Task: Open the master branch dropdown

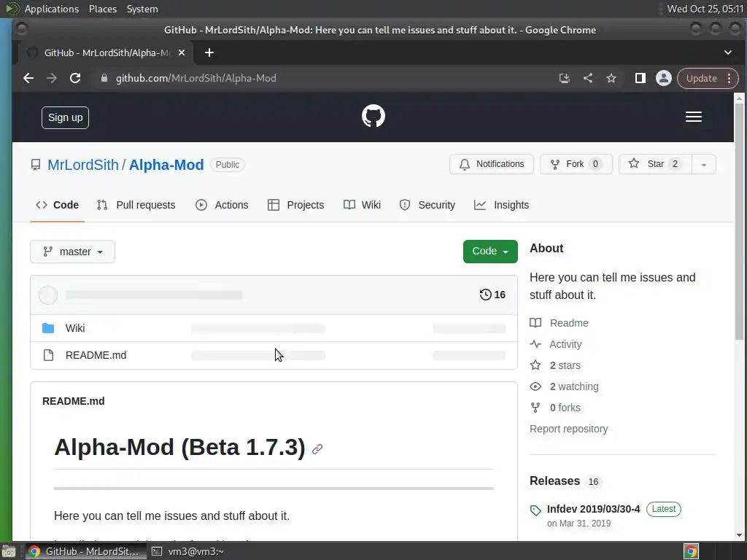Action: [72, 252]
